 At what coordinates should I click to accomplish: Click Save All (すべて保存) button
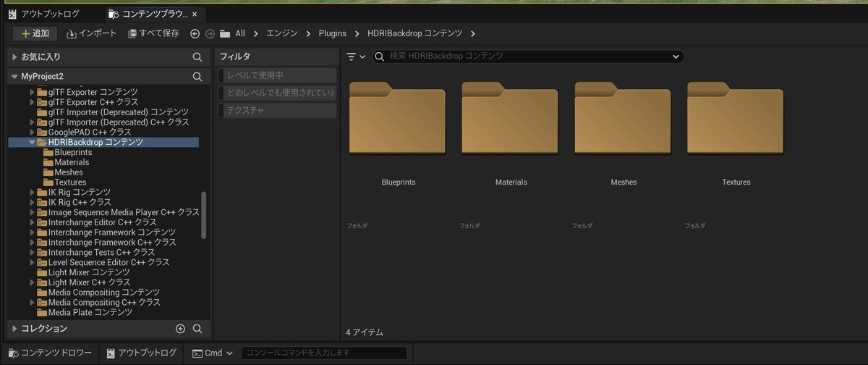pos(153,33)
